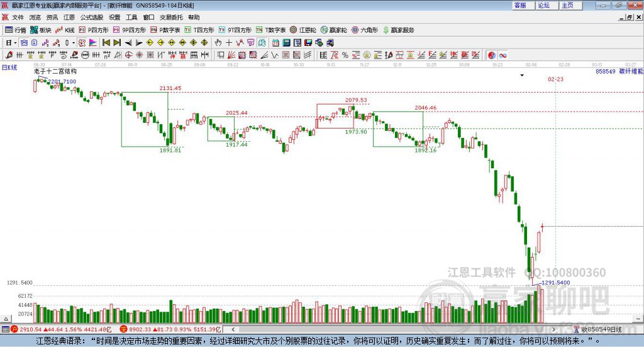644x347 pixels.
Task: Expand the candlestick style dropdown arrow
Action: click(x=74, y=43)
